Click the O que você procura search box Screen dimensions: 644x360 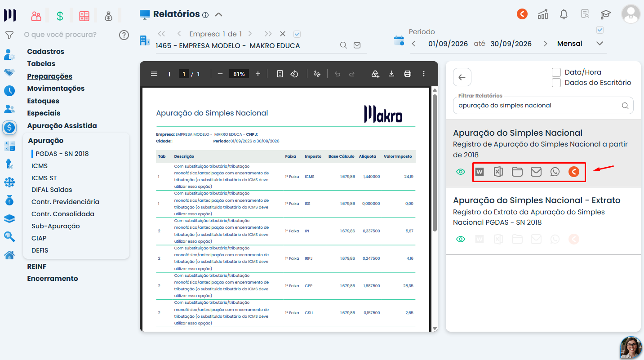60,35
